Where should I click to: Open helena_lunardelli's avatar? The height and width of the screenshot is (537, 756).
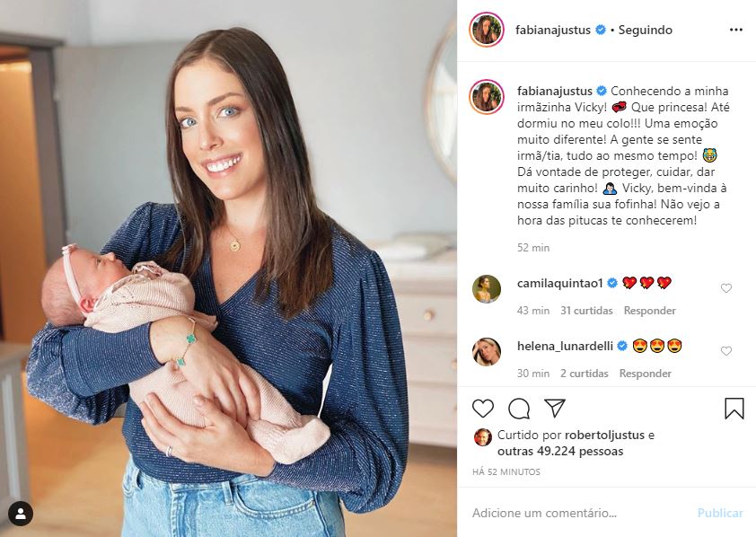487,352
